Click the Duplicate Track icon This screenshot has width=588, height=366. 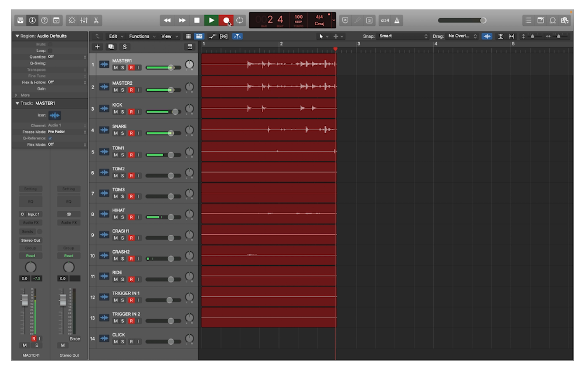click(x=111, y=47)
